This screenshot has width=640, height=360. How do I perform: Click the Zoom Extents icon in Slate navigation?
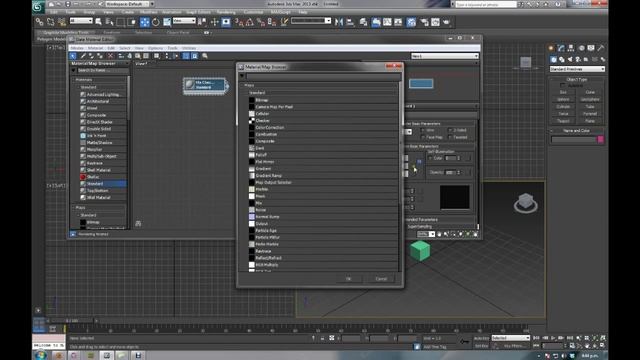pos(461,234)
